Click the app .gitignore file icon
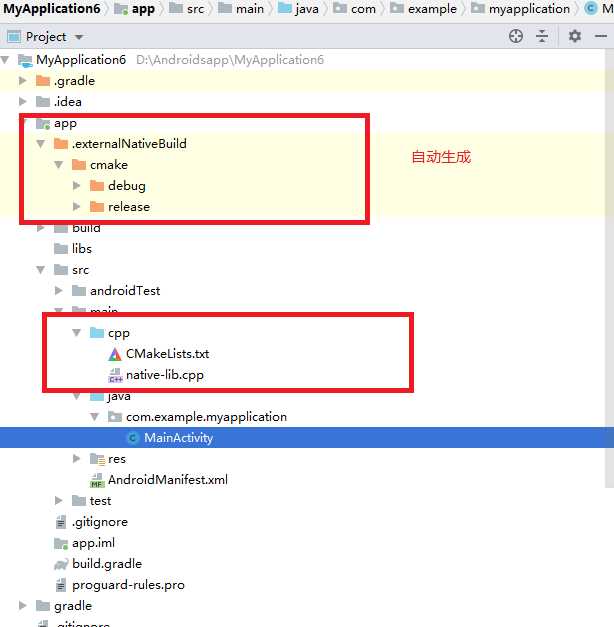The height and width of the screenshot is (627, 614). [61, 522]
